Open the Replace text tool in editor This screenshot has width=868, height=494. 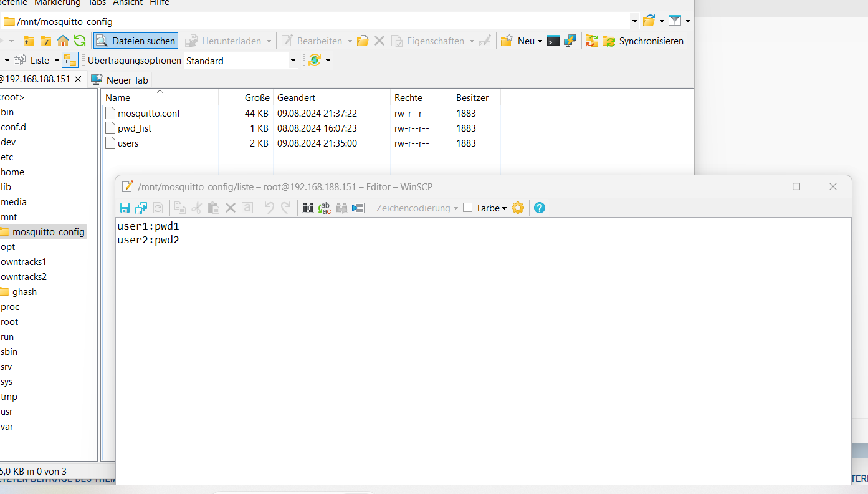click(325, 208)
